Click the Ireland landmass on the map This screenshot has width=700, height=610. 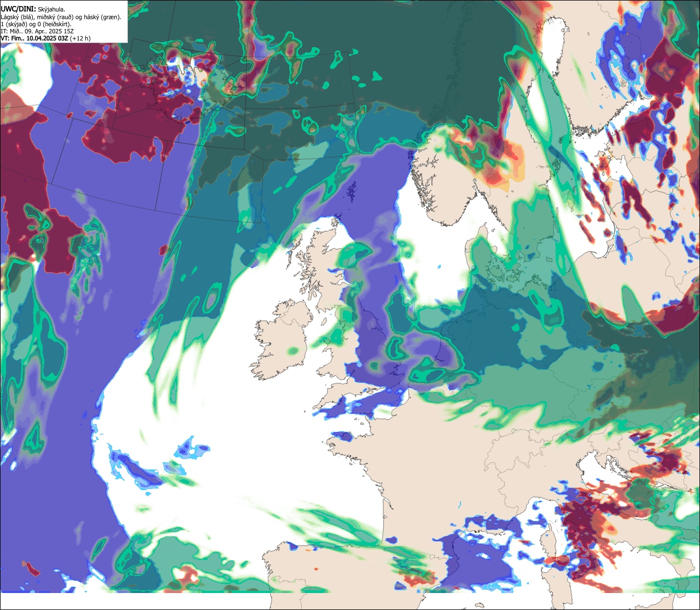[x=282, y=339]
